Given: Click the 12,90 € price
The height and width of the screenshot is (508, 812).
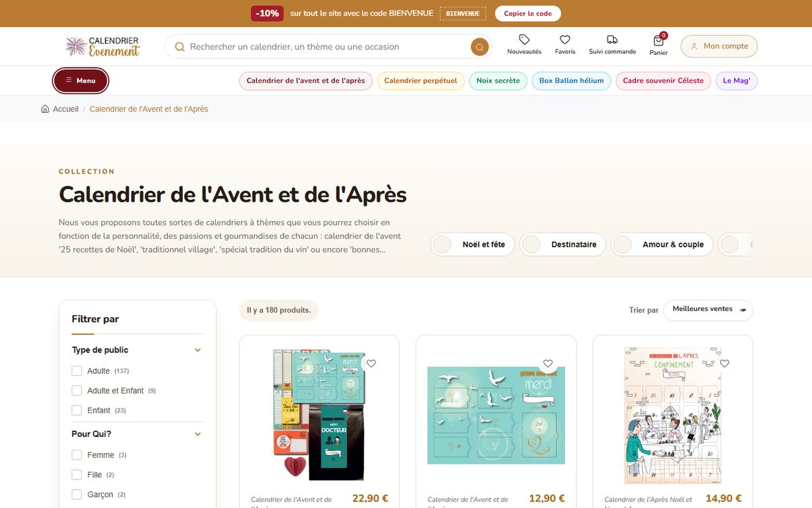Looking at the screenshot, I should tap(547, 499).
